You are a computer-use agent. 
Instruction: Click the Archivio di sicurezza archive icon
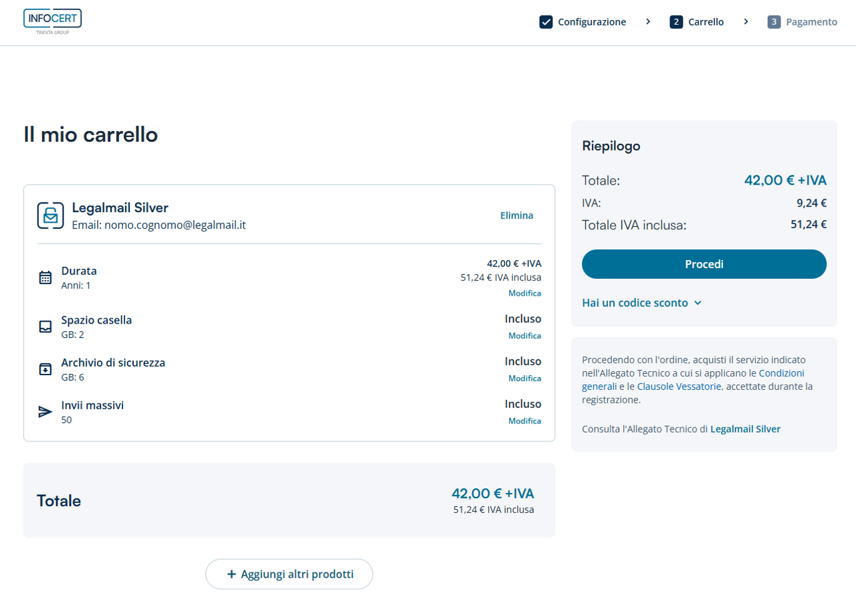[45, 369]
